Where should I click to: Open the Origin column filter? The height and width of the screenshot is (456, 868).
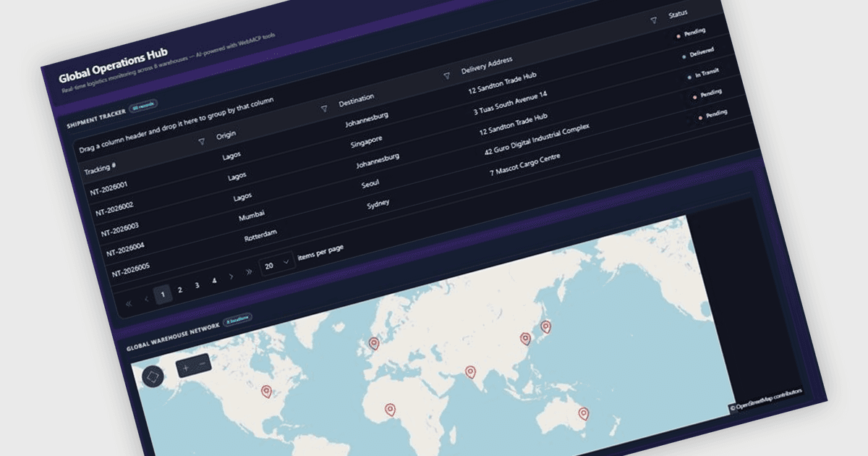pos(324,109)
